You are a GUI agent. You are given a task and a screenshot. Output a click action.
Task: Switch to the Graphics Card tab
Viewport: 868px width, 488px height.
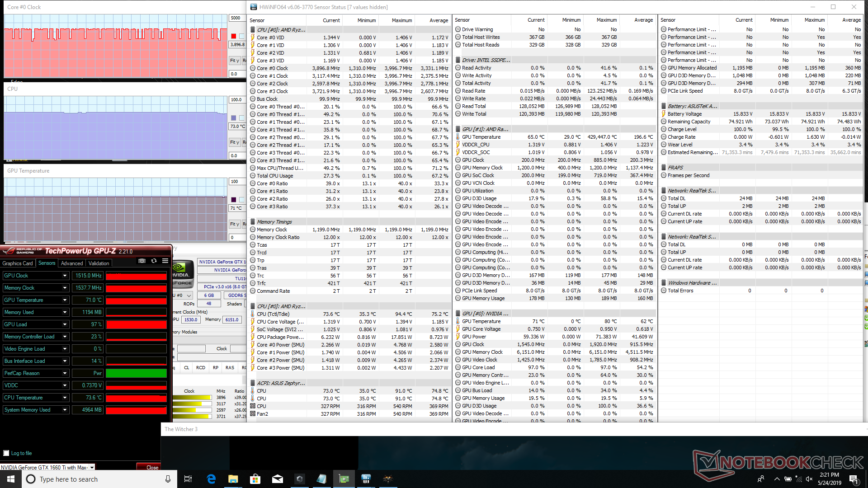coord(18,263)
